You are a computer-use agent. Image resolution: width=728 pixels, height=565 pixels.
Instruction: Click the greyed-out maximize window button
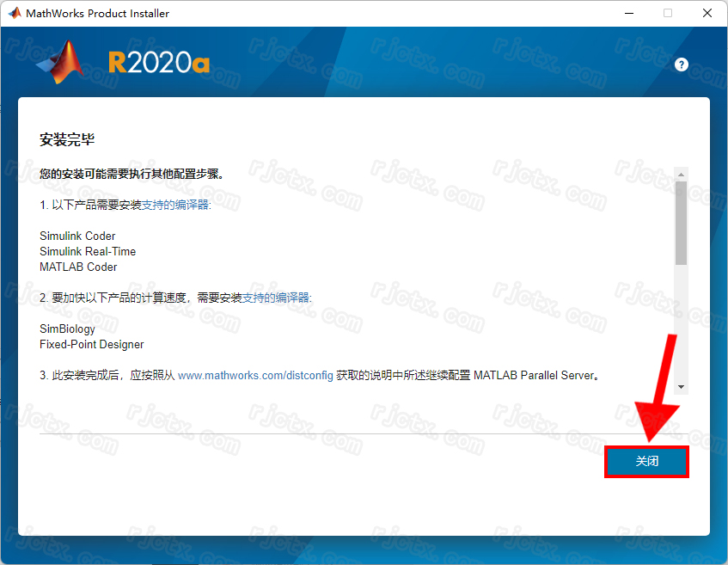click(x=668, y=13)
